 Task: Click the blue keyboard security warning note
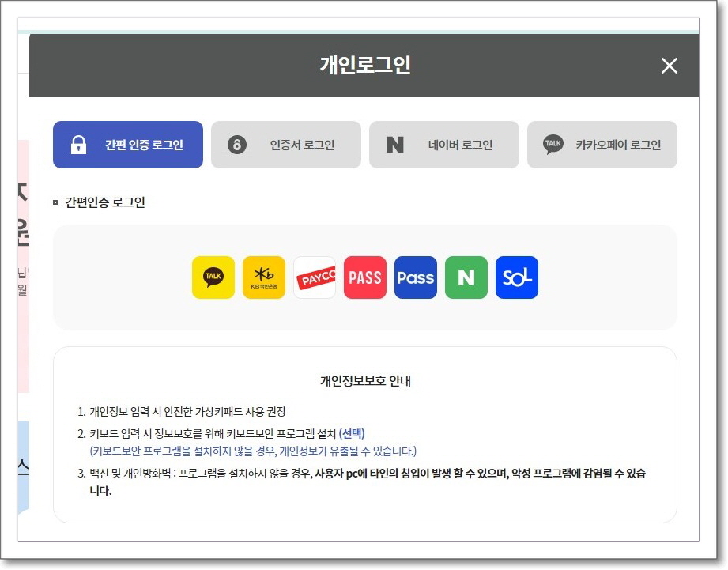point(253,451)
